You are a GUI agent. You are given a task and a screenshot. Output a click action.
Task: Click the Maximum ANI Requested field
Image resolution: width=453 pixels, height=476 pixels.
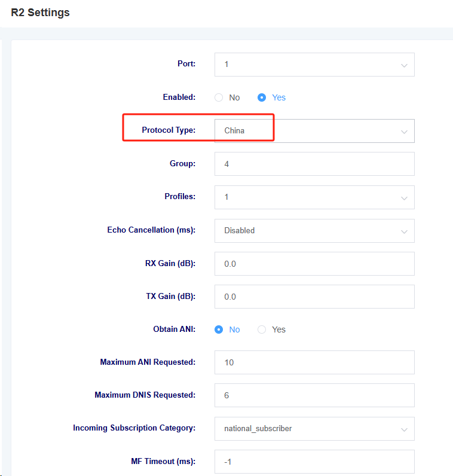click(314, 362)
